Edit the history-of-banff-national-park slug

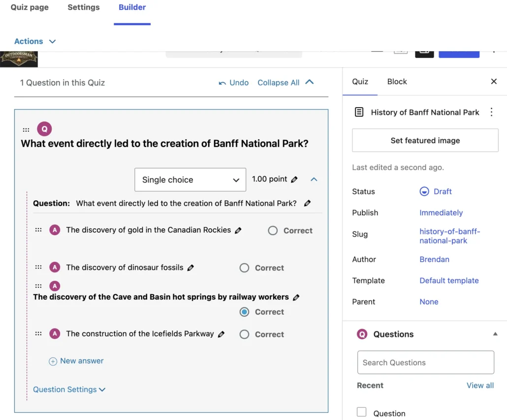pos(450,236)
